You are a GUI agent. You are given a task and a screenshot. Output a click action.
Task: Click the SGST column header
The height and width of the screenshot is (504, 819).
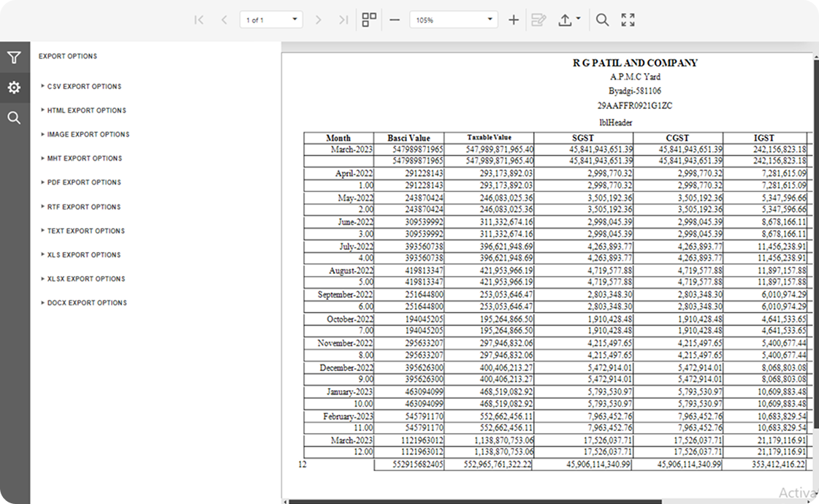tap(584, 138)
